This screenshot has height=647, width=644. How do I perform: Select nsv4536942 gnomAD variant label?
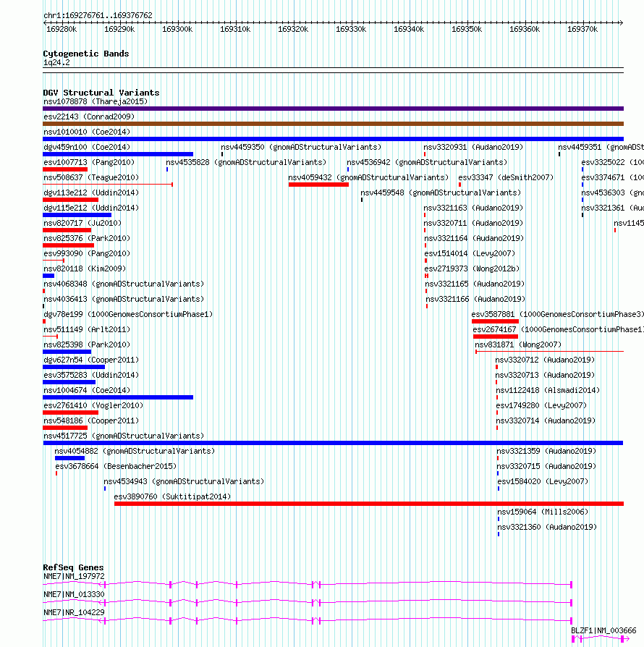click(427, 163)
